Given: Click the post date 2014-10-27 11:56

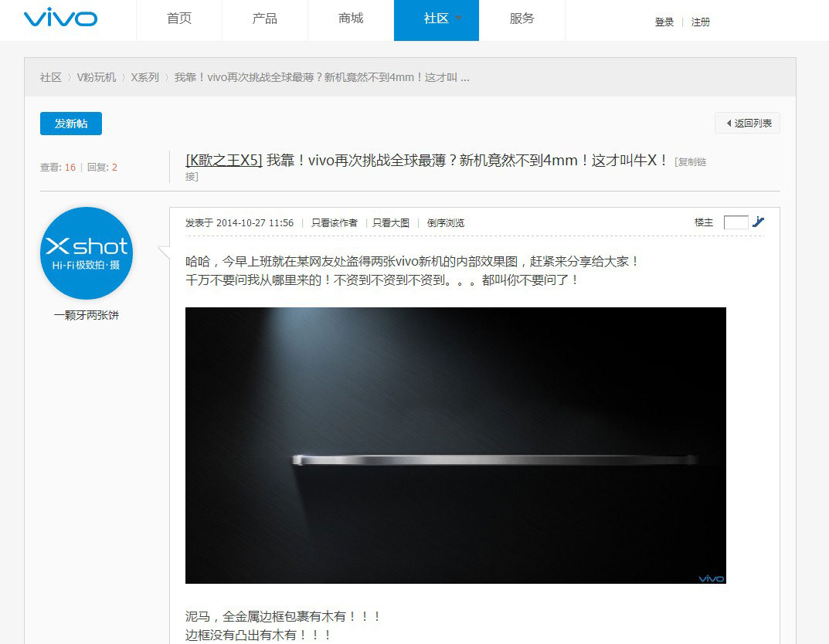Looking at the screenshot, I should tap(255, 223).
